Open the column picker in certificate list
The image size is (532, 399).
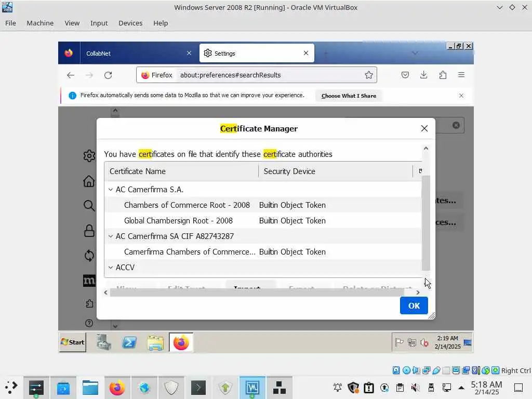(420, 171)
